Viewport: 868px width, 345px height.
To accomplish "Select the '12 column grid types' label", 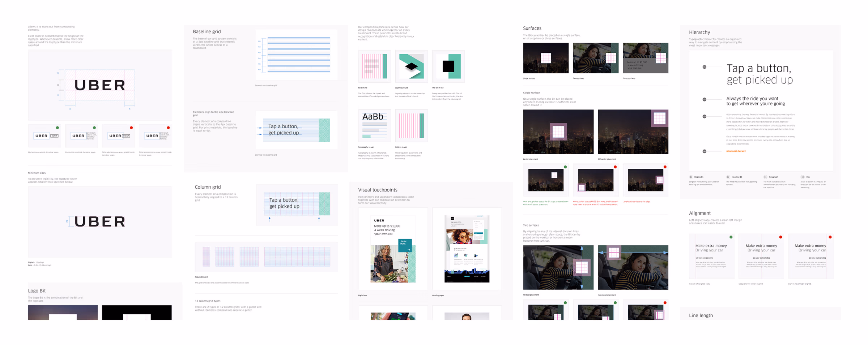I will 208,301.
